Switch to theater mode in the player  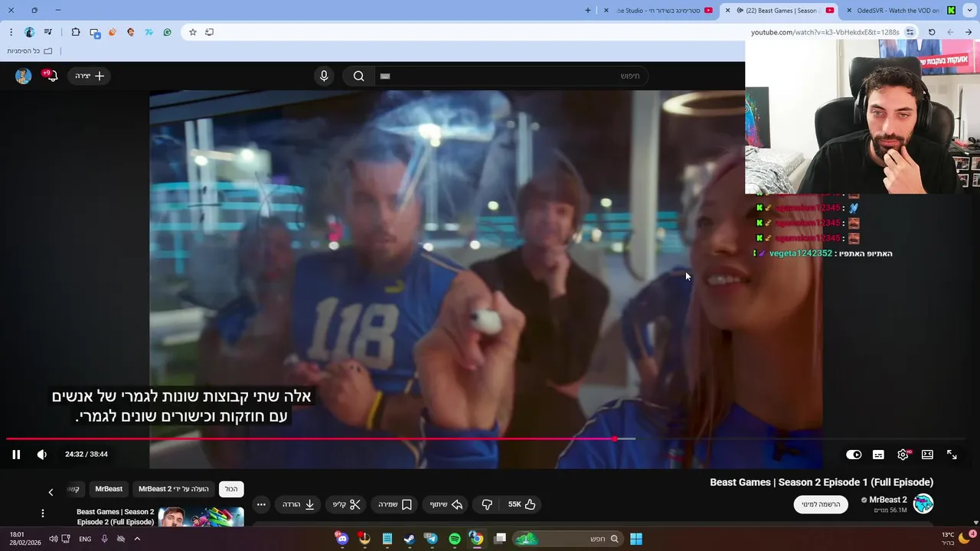927,455
